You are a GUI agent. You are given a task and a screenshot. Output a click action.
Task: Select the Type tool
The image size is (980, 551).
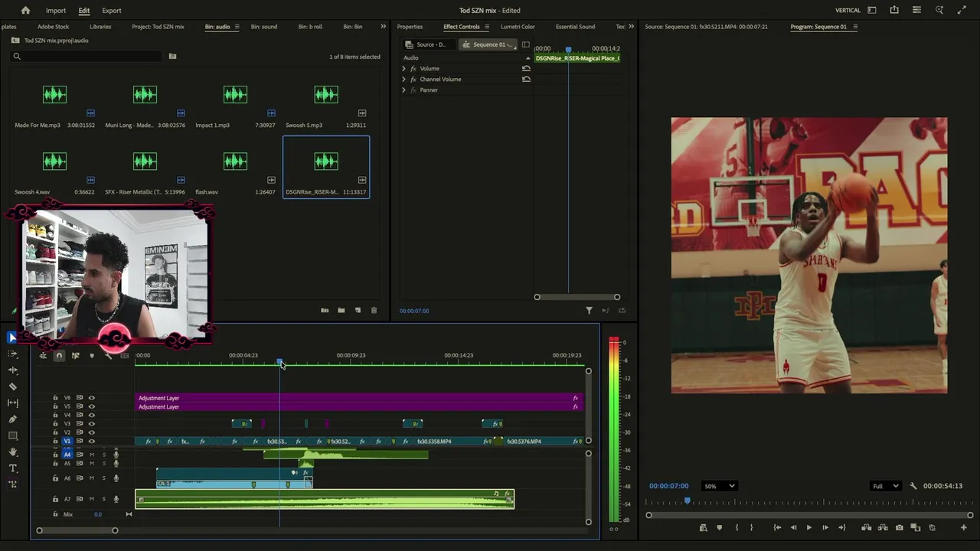point(12,468)
